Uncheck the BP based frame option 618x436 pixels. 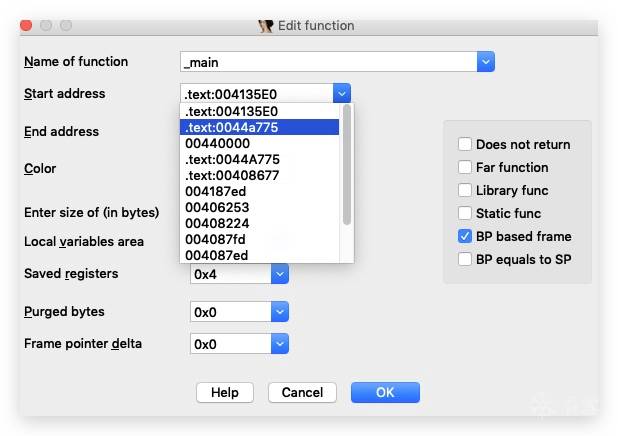click(x=465, y=236)
